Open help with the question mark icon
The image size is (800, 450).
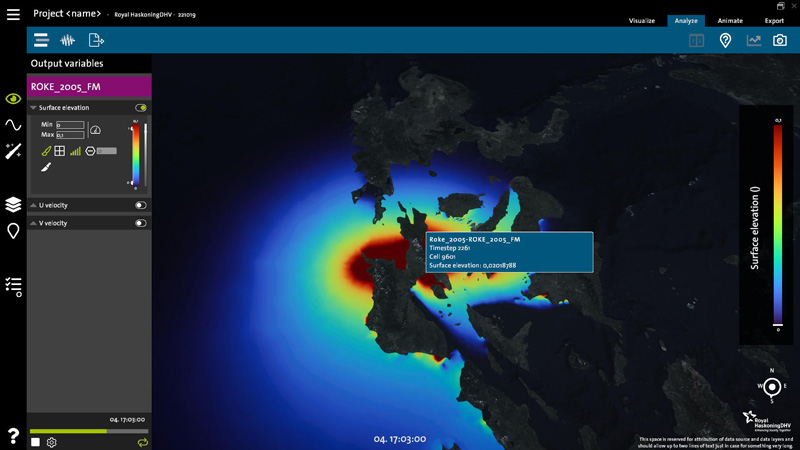(x=13, y=436)
